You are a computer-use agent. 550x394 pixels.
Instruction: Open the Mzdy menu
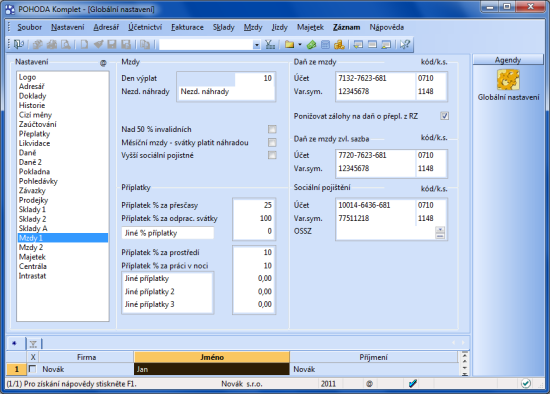[253, 27]
